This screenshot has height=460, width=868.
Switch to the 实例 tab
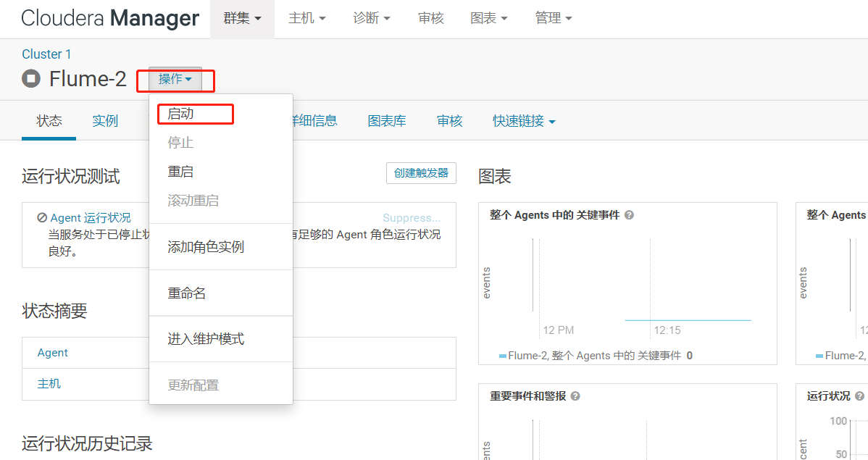pos(105,121)
